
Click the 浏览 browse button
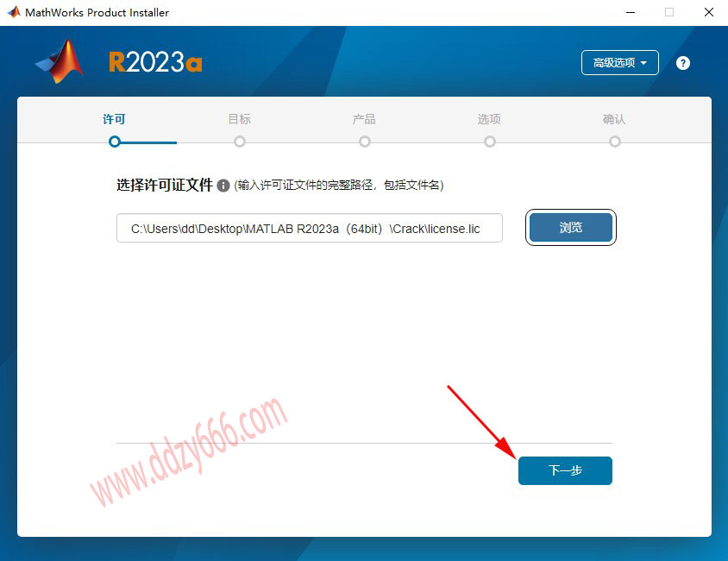(571, 228)
